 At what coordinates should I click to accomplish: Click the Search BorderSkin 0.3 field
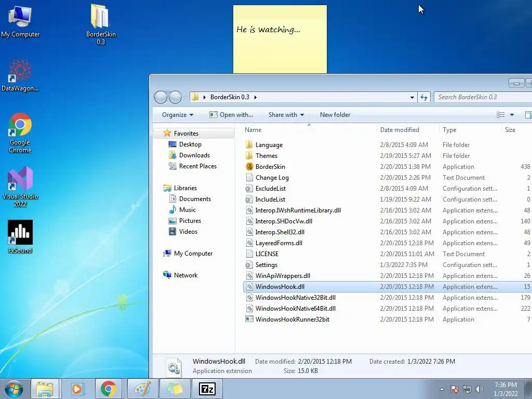point(484,97)
